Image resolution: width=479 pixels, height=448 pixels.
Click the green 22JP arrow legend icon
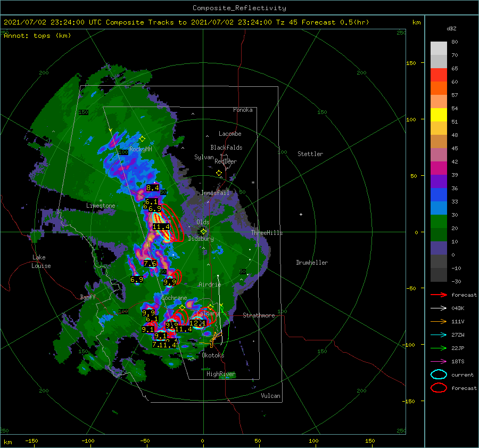(x=439, y=348)
